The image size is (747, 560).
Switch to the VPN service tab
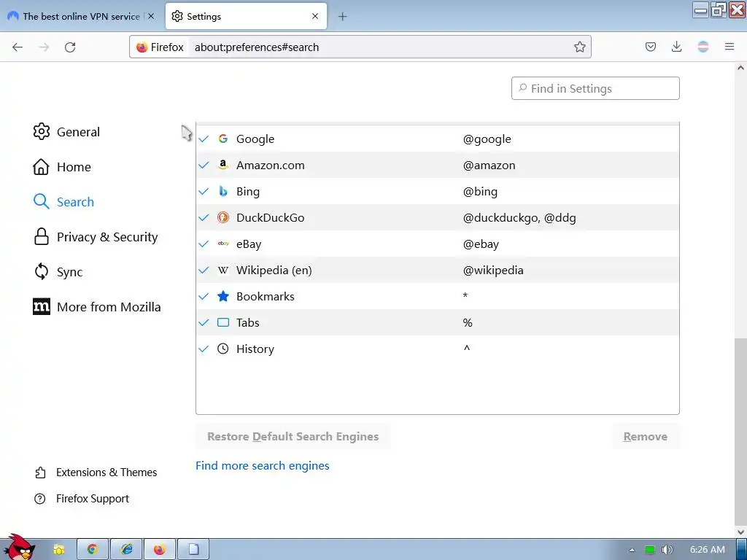[x=81, y=16]
